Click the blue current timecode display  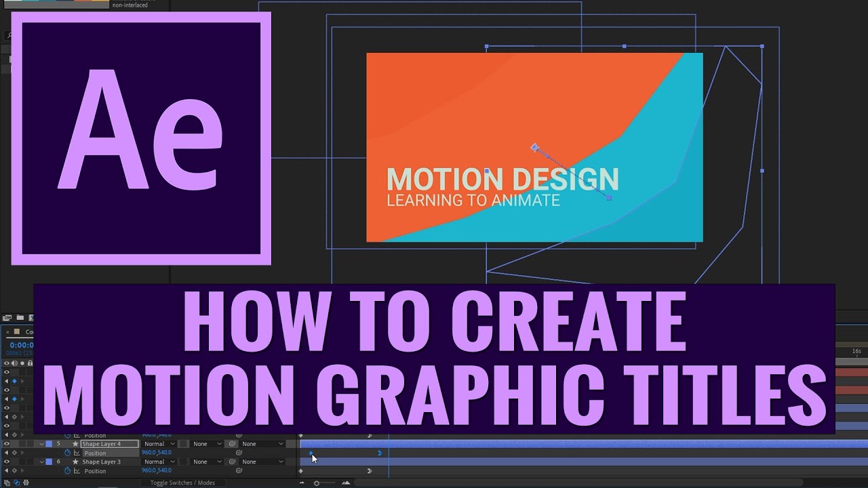coord(22,345)
